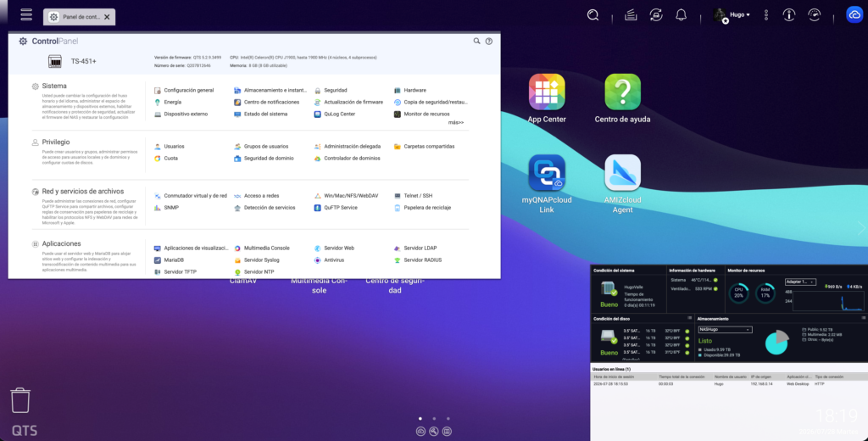
Task: Show next desktop page arrow
Action: (x=861, y=227)
